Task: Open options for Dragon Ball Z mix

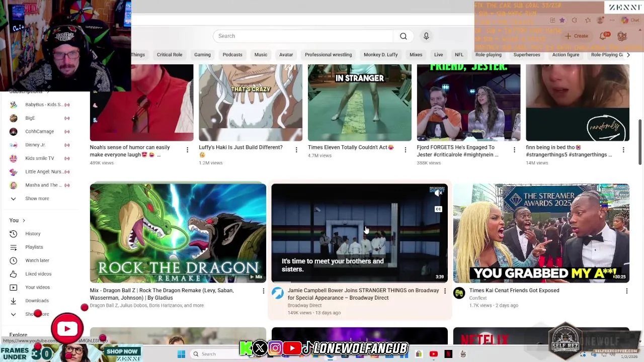Action: point(263,291)
